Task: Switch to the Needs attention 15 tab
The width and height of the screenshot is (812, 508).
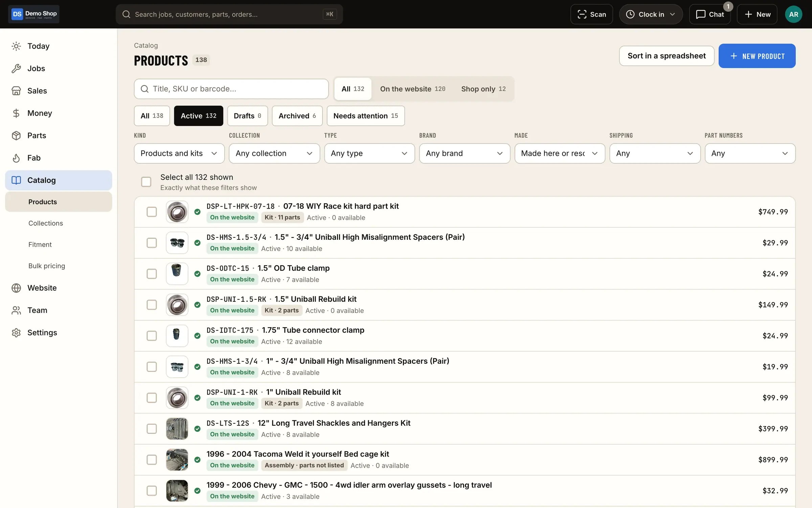Action: [x=365, y=116]
